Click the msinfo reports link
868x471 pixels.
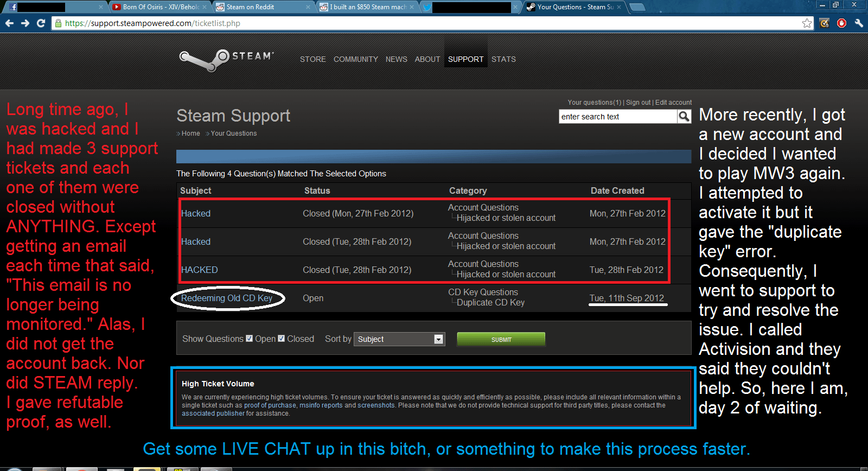click(321, 405)
